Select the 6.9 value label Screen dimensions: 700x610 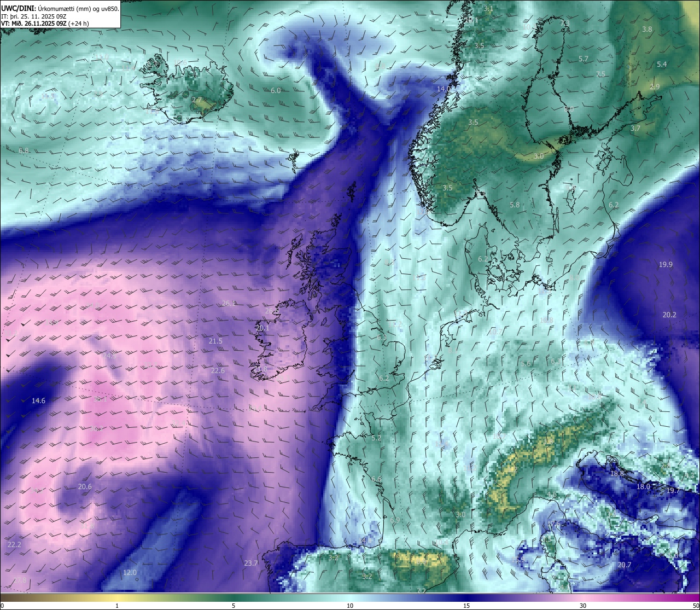(395, 520)
